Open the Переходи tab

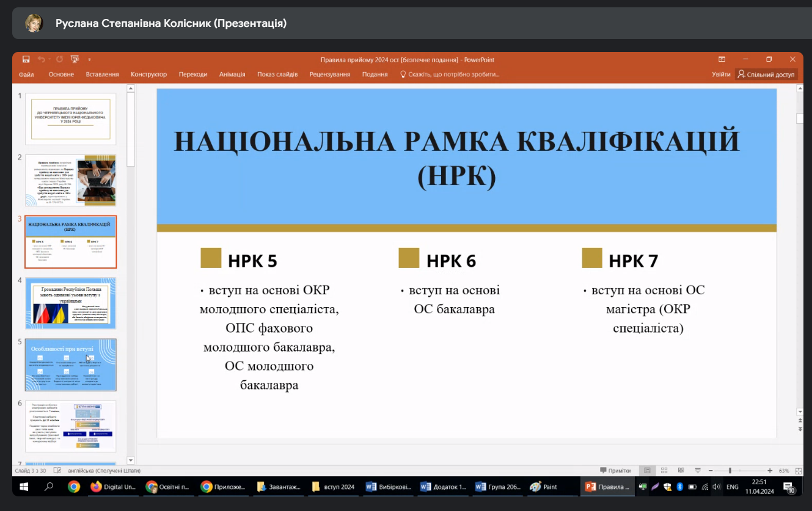pos(193,74)
